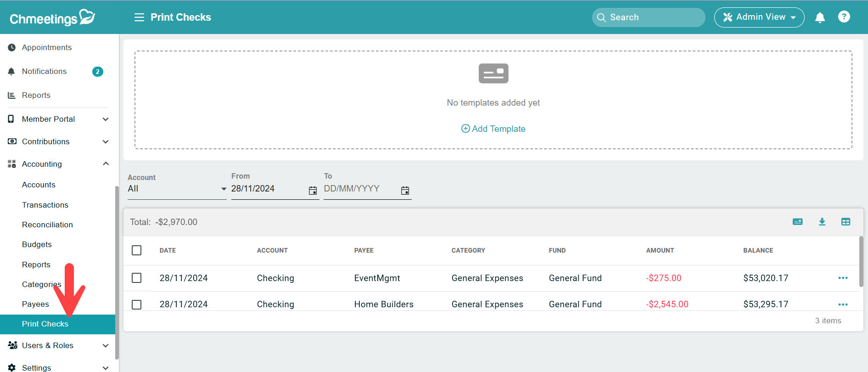Go to Reconciliation in sidebar

tap(47, 225)
